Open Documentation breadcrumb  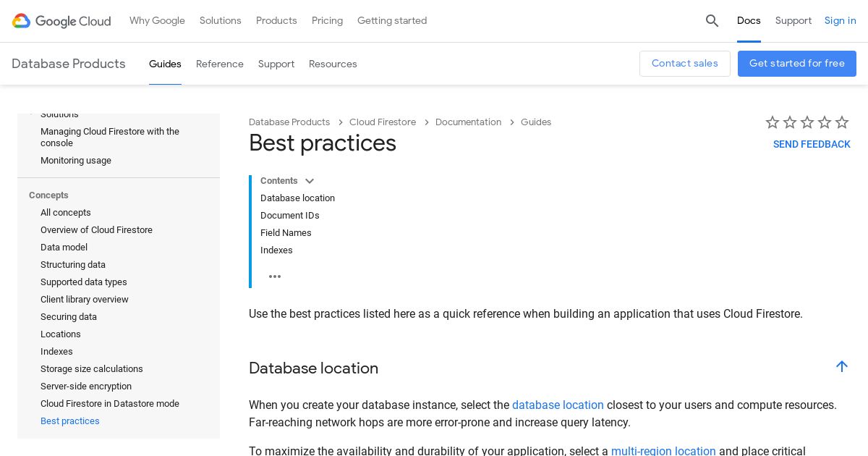point(468,122)
